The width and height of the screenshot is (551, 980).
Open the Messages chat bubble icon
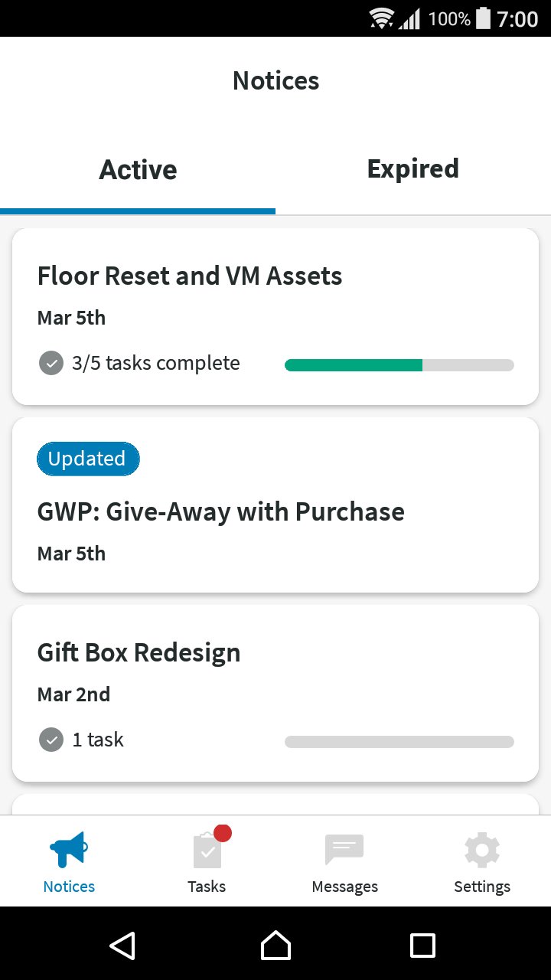tap(344, 849)
